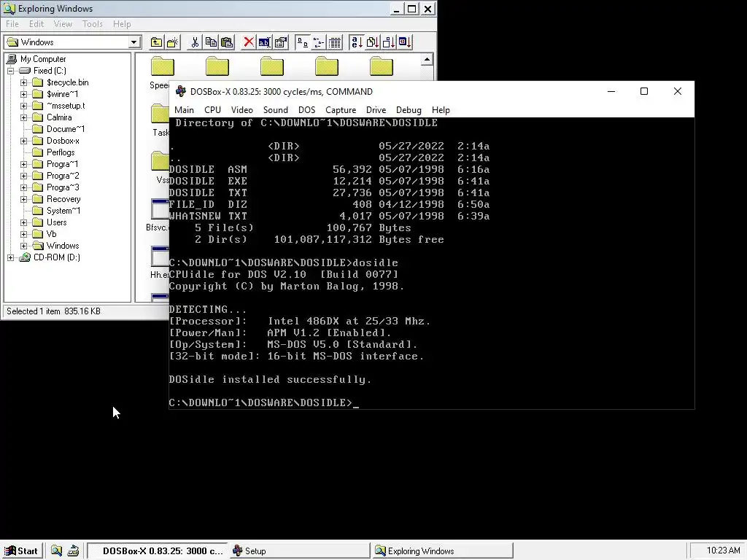Open Explorer's View menu

[63, 24]
